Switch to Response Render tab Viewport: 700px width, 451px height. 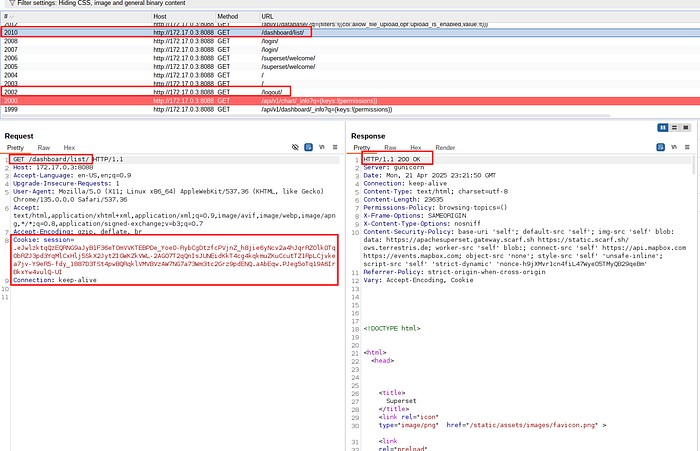coord(445,148)
